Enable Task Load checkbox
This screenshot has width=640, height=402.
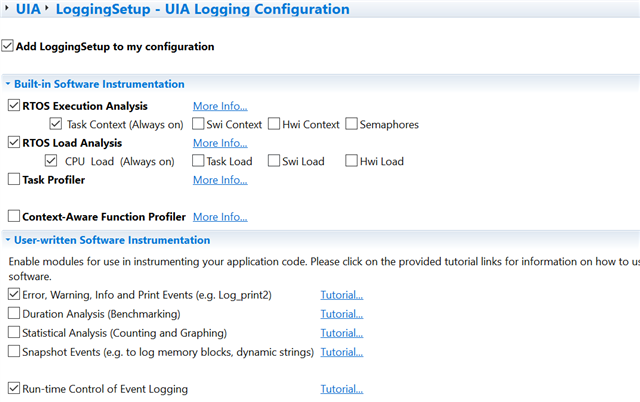[x=200, y=161]
